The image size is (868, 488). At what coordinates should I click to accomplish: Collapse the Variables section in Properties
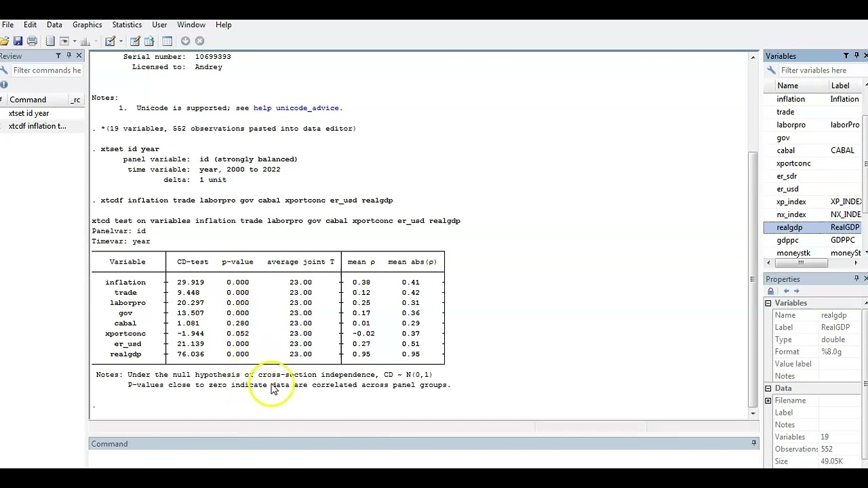click(x=768, y=303)
